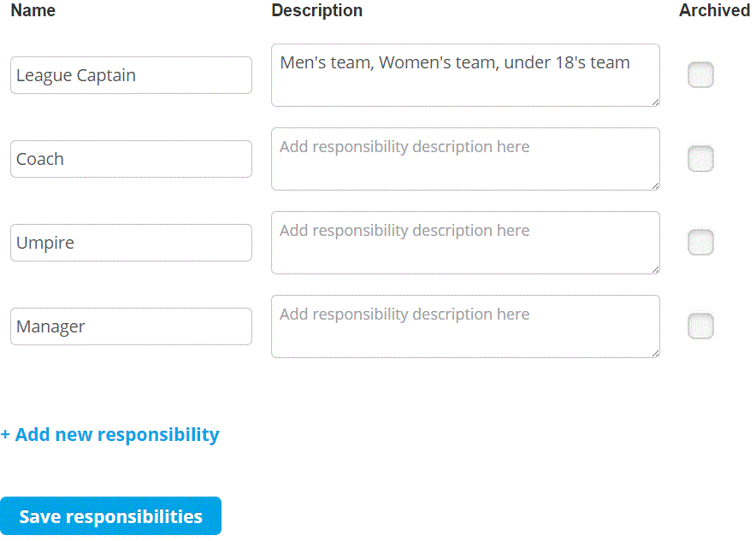
Task: Click the empty description box for Coach
Action: click(x=465, y=159)
